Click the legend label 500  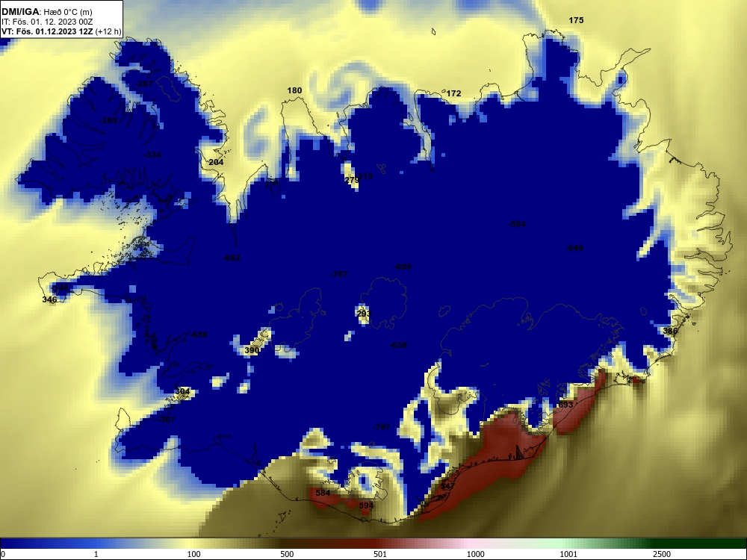pyautogui.click(x=287, y=554)
